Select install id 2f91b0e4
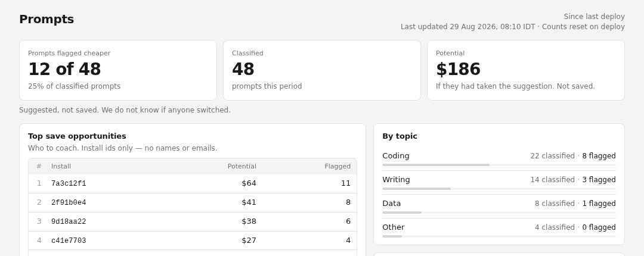The image size is (644, 256). click(69, 202)
